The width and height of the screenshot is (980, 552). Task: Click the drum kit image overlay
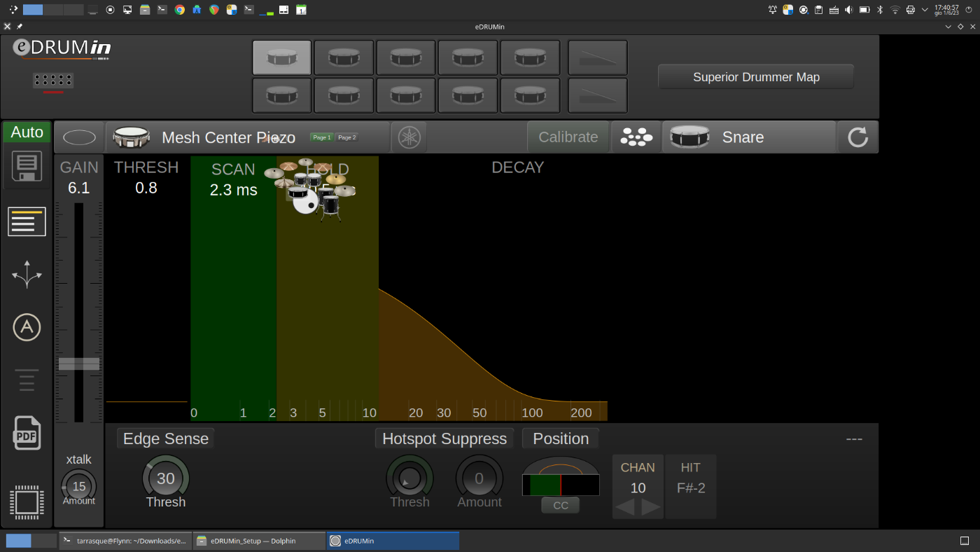pyautogui.click(x=310, y=190)
